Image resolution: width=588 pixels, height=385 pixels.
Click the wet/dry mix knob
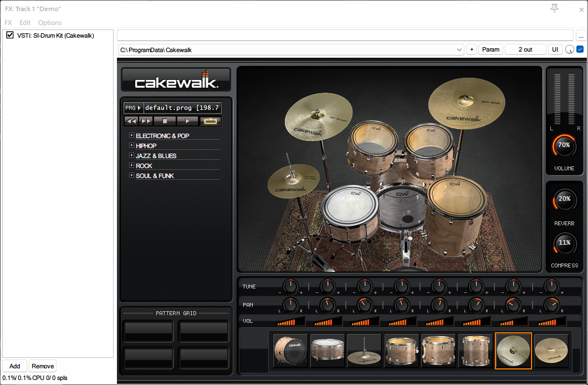[569, 49]
